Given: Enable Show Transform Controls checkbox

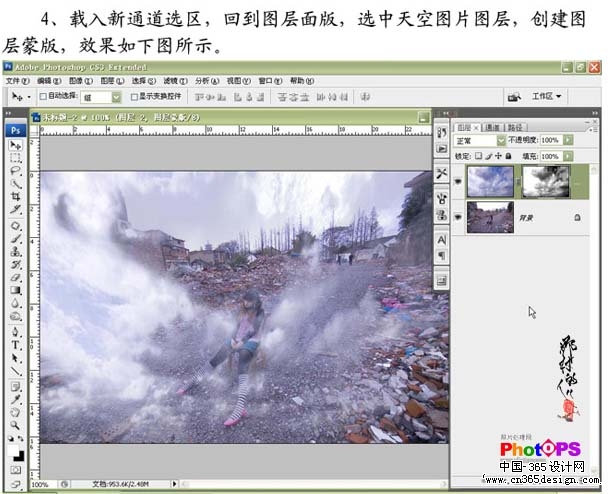Looking at the screenshot, I should point(134,96).
